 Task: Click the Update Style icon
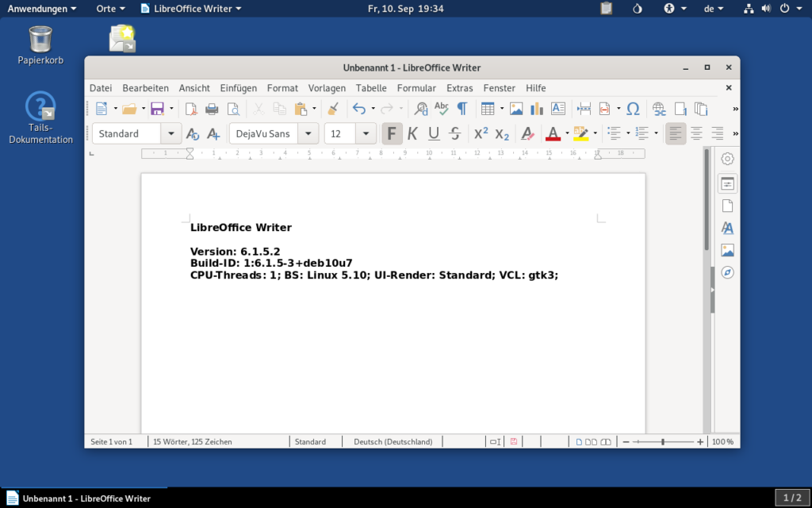click(193, 133)
